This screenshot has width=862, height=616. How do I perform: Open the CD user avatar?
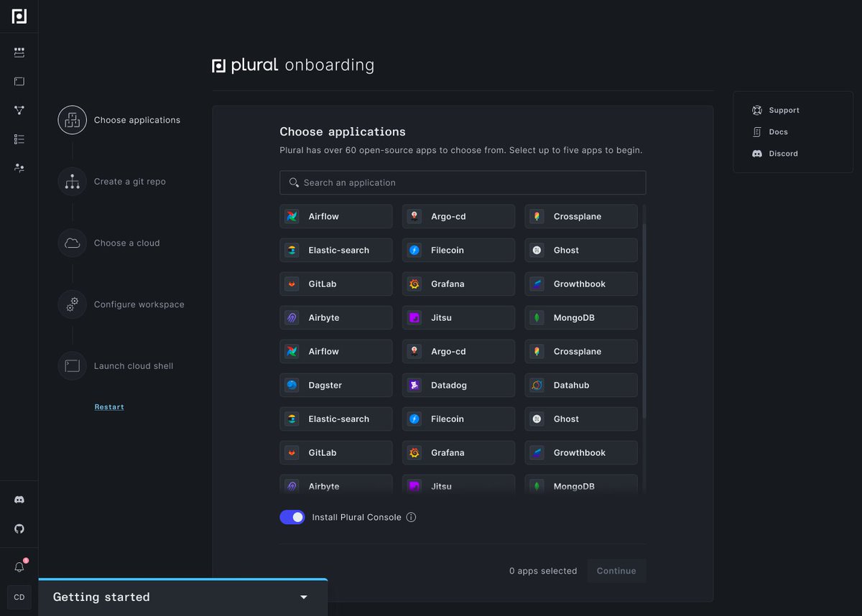click(x=19, y=597)
